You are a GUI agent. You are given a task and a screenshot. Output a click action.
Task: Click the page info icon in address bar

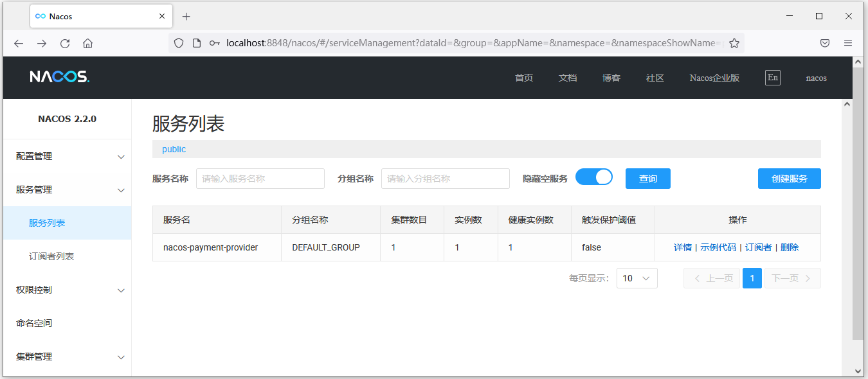pyautogui.click(x=197, y=43)
